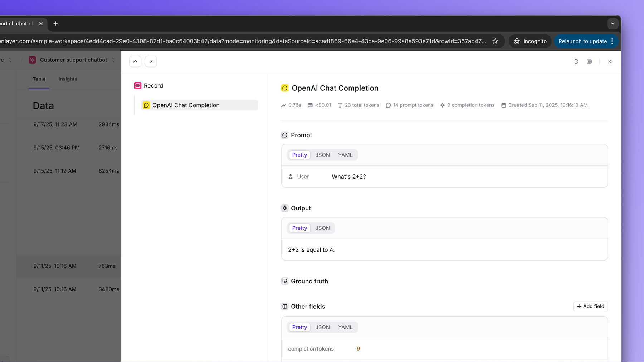Open a new browser tab
Viewport: 644px width, 362px height.
click(55, 24)
